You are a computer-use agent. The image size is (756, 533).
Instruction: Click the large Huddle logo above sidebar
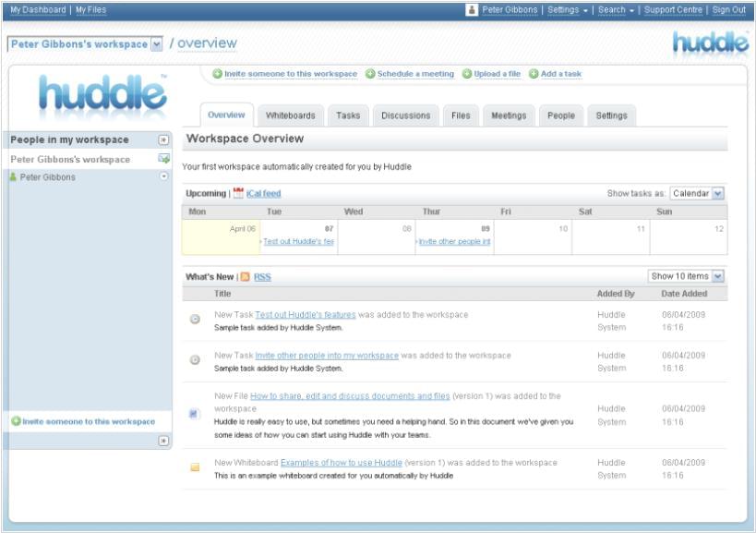click(x=102, y=92)
